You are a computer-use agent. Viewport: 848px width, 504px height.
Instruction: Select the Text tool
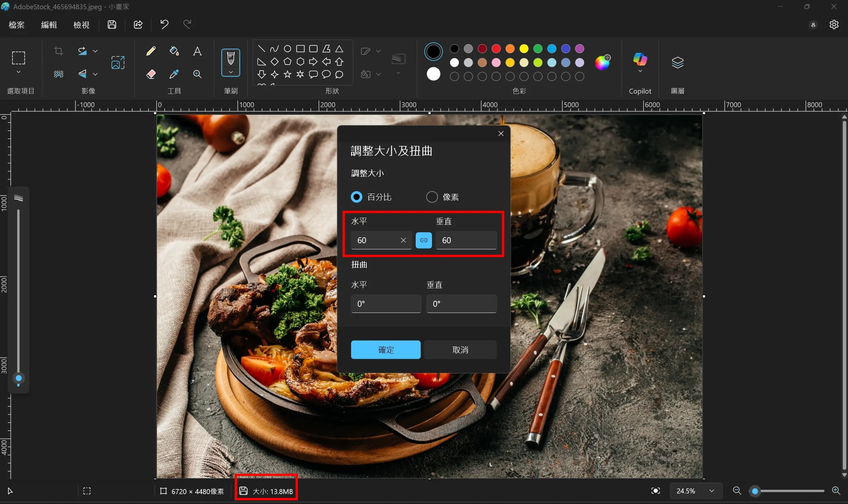tap(197, 51)
